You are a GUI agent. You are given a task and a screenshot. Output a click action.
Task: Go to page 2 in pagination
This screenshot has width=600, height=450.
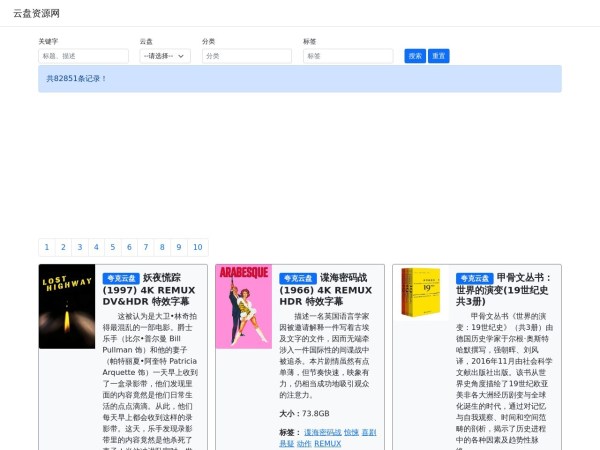pyautogui.click(x=63, y=247)
